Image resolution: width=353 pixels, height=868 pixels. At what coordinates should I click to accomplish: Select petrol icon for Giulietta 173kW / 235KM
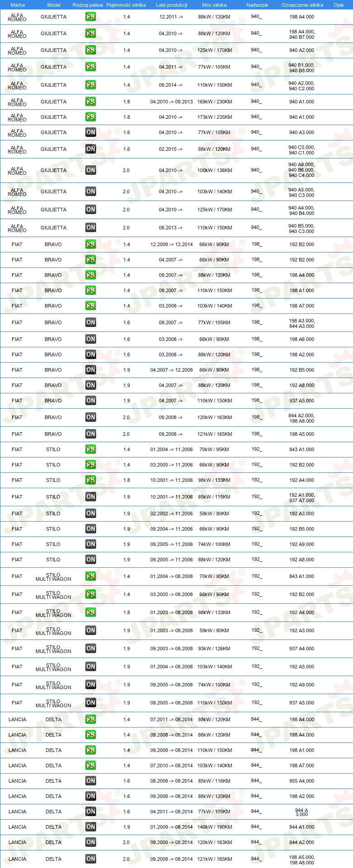click(x=91, y=117)
